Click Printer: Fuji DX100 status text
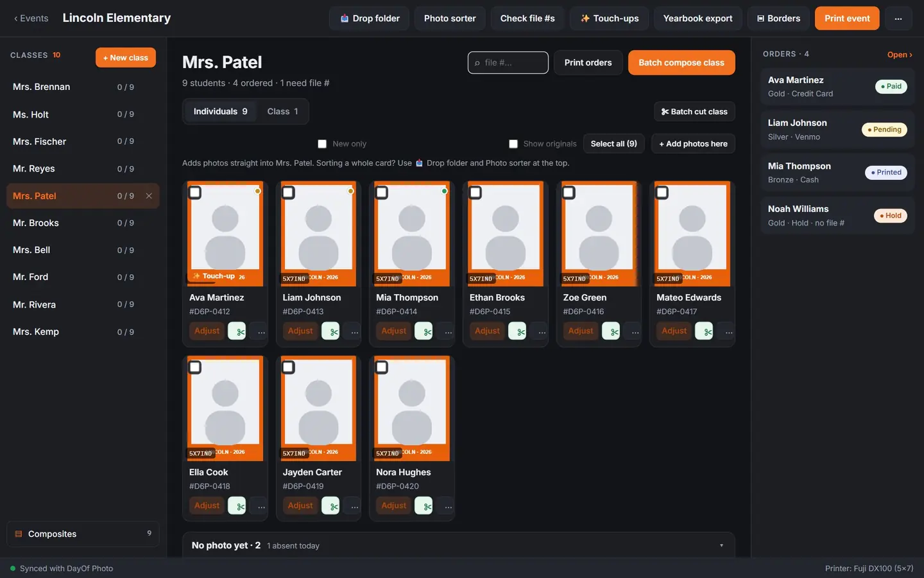 tap(869, 568)
